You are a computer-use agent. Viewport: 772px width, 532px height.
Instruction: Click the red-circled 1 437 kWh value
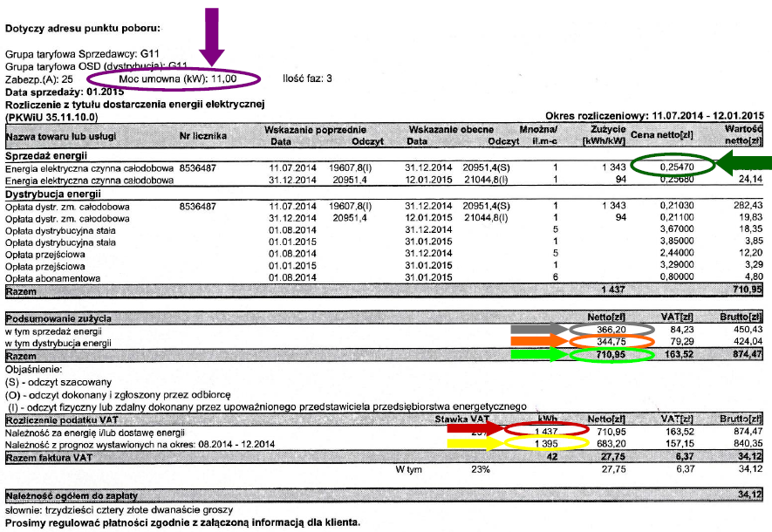[x=546, y=430]
